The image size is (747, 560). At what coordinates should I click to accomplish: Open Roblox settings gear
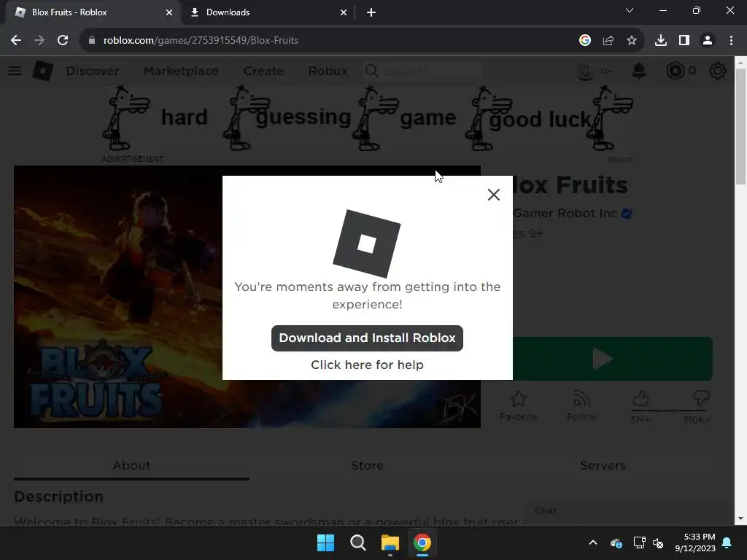click(x=718, y=71)
